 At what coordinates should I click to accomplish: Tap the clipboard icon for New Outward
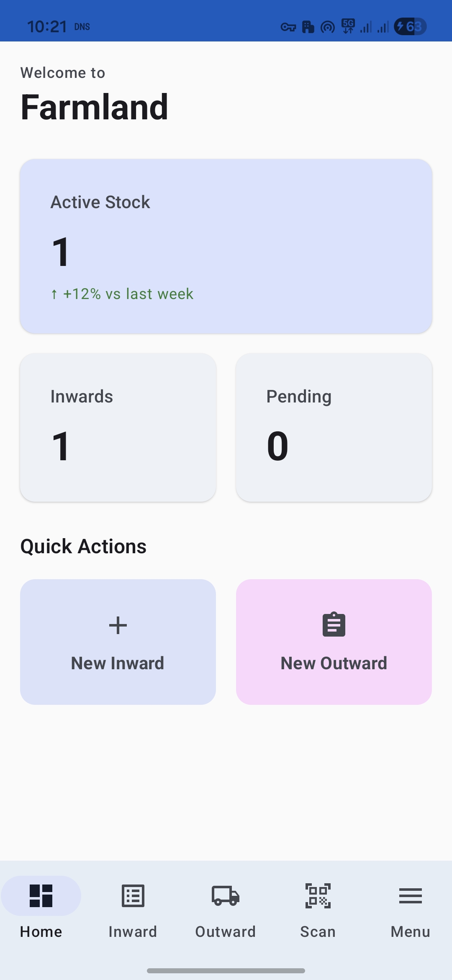click(334, 624)
